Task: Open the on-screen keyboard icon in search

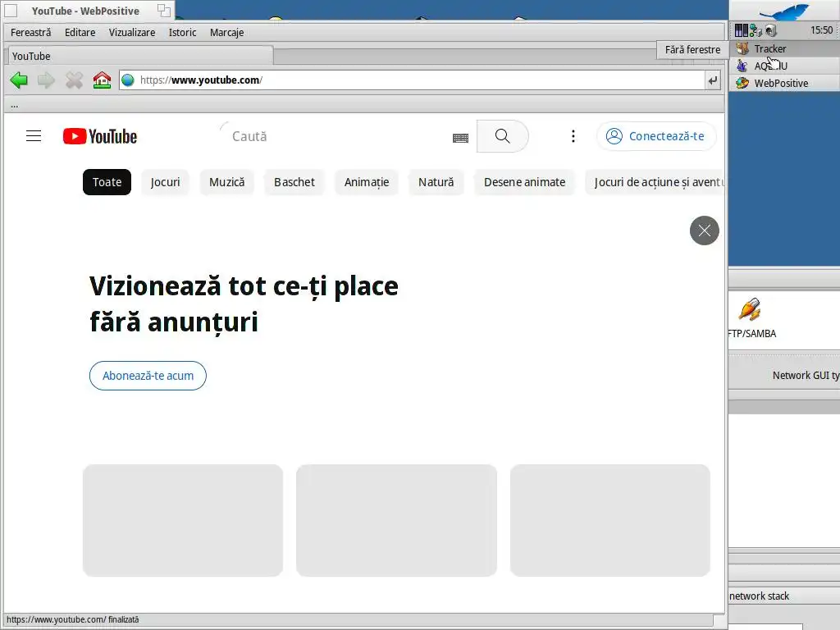Action: [x=460, y=138]
